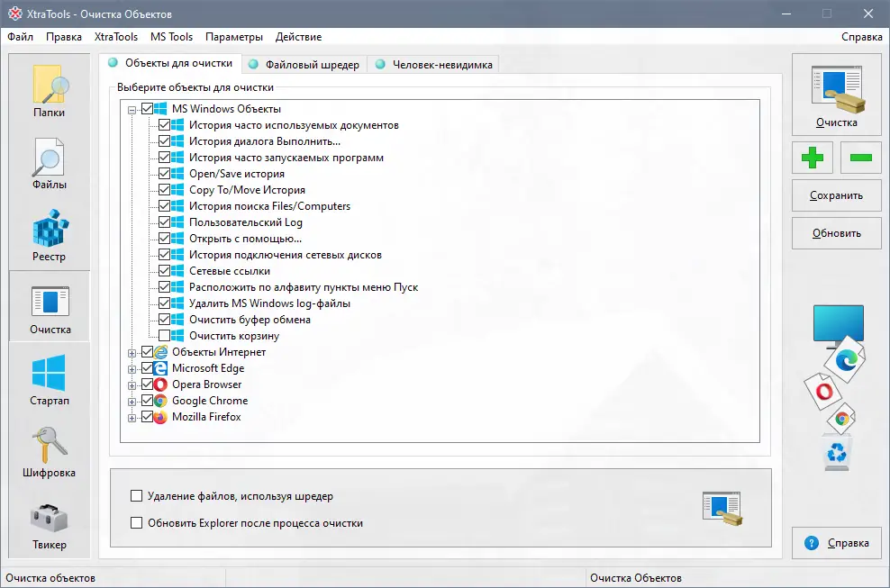Click the Mozilla Firefox tree icon
The height and width of the screenshot is (588, 890).
(160, 417)
